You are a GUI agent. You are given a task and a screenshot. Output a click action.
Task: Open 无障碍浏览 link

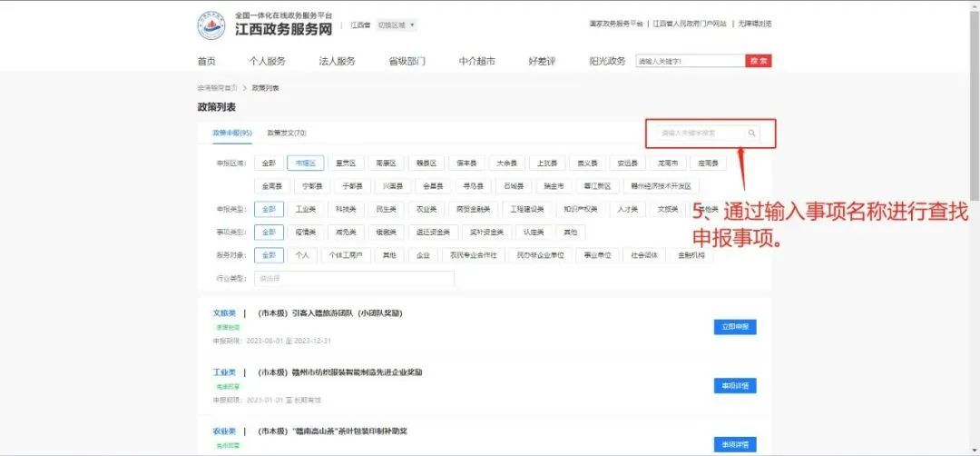(x=754, y=24)
